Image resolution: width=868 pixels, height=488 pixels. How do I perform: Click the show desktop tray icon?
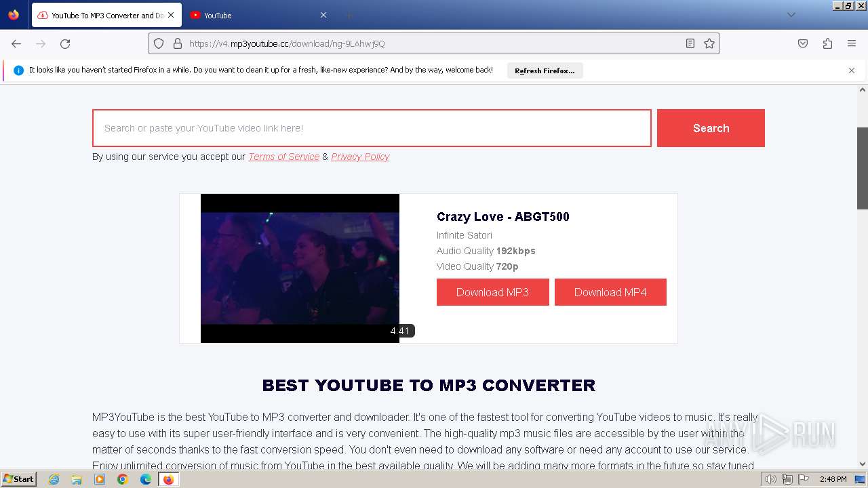click(860, 479)
